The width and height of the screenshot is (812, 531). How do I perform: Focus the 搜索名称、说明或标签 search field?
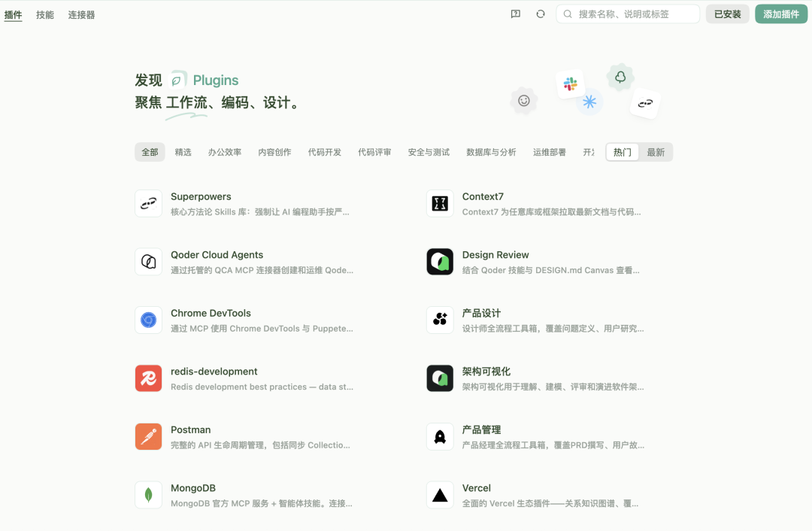(628, 14)
